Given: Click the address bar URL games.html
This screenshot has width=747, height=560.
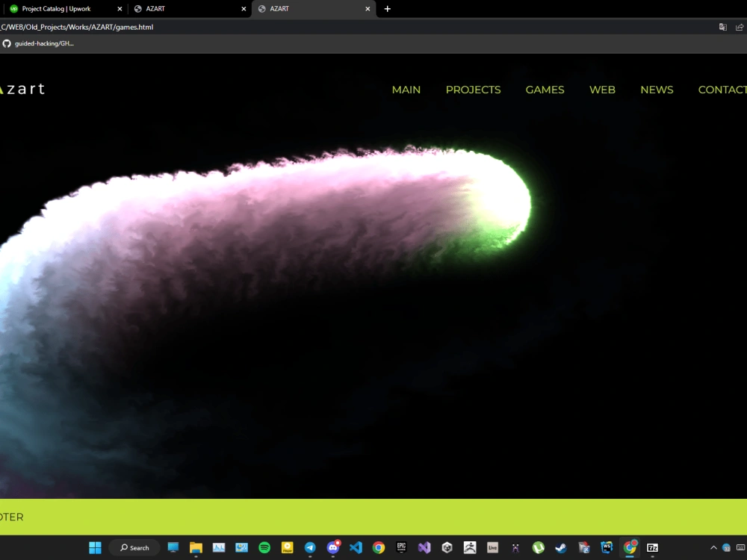Looking at the screenshot, I should (77, 27).
